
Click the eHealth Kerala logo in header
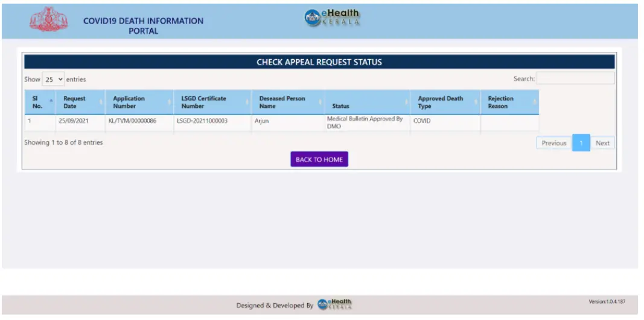click(x=333, y=17)
